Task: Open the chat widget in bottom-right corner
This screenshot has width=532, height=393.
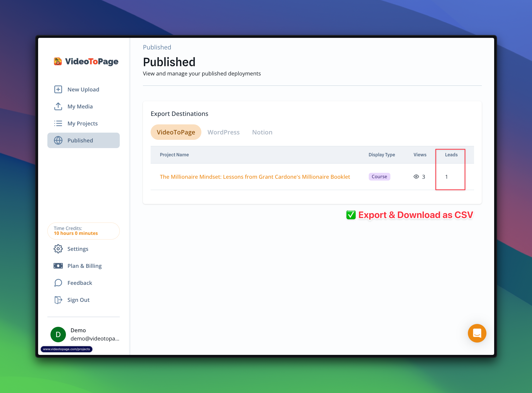Action: [477, 333]
